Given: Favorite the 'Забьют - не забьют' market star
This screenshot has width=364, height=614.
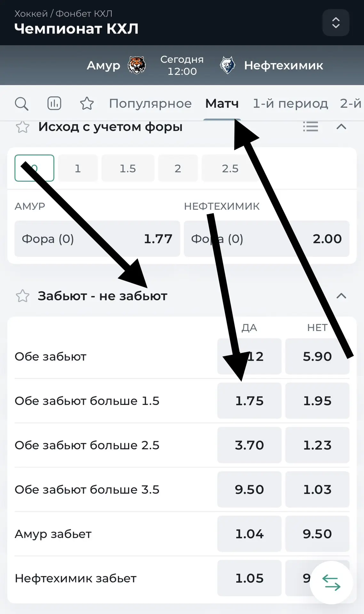Looking at the screenshot, I should 22,296.
